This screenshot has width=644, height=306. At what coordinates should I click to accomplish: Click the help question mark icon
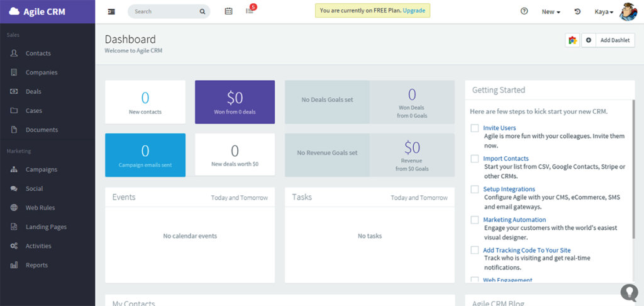click(x=525, y=11)
